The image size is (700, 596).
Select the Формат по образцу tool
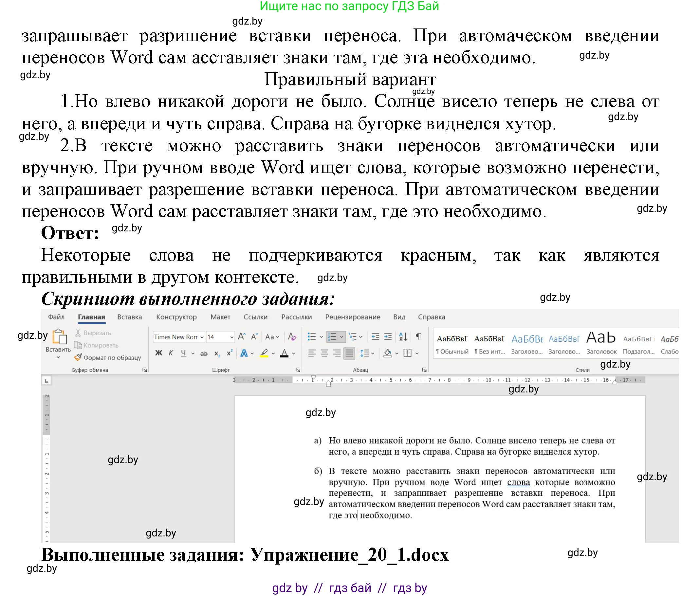pos(111,358)
